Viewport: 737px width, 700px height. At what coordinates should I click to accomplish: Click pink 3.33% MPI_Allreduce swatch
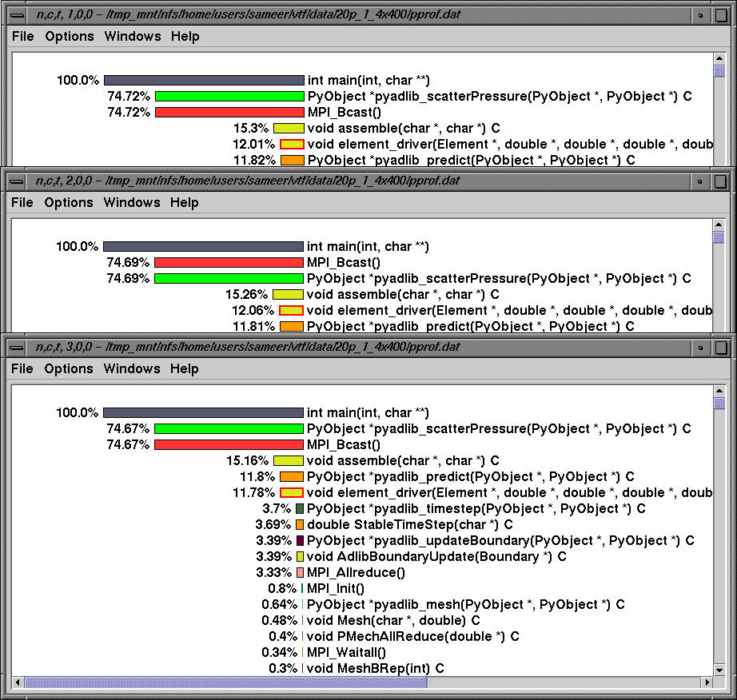[x=301, y=573]
